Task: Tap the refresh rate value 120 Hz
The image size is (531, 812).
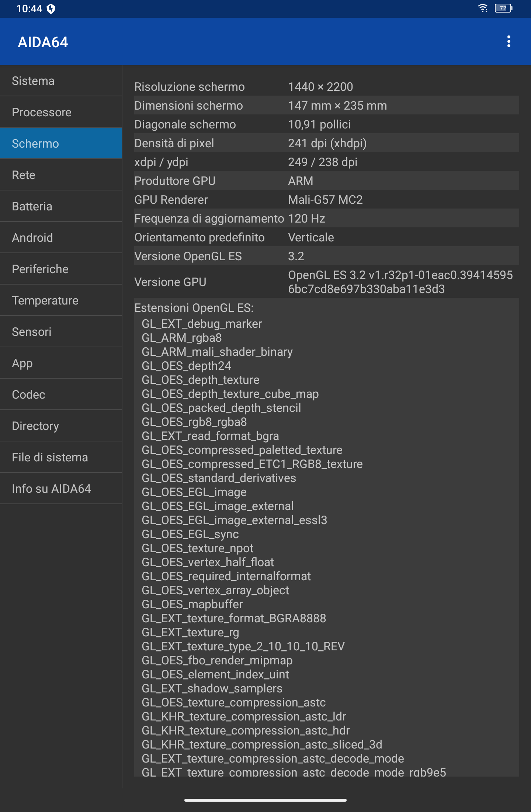Action: (306, 219)
